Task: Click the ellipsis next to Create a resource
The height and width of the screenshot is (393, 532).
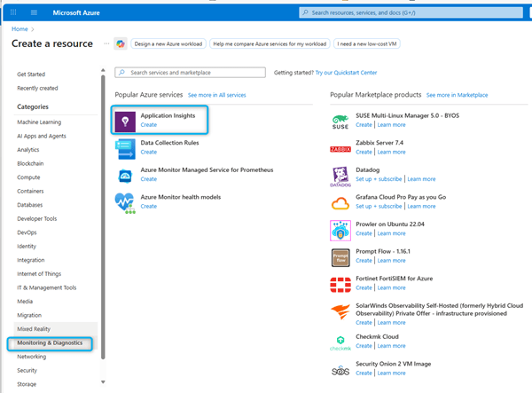Action: point(106,43)
